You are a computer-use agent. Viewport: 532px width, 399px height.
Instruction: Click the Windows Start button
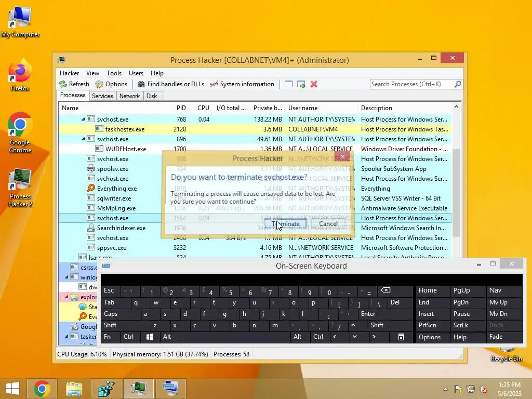12,389
